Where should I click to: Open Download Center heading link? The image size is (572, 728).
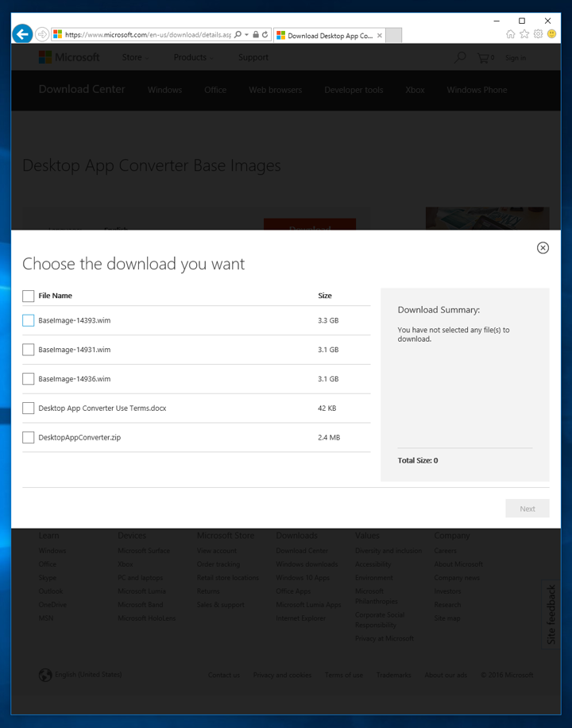(x=82, y=89)
